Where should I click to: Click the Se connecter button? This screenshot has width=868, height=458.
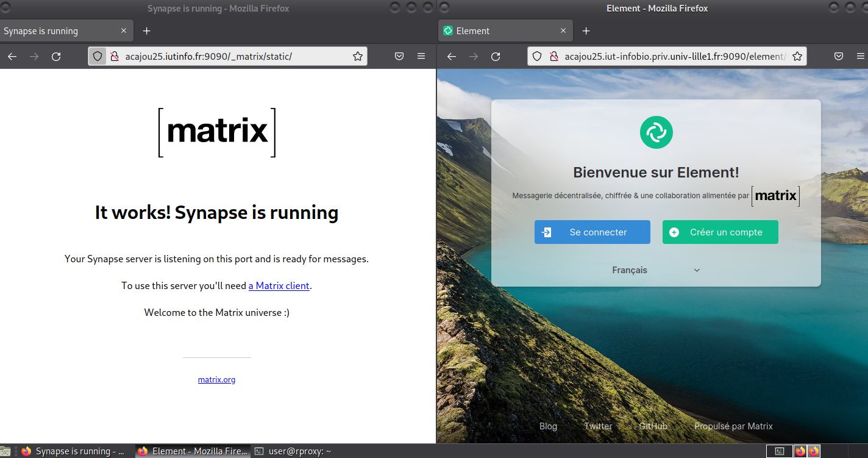click(592, 232)
